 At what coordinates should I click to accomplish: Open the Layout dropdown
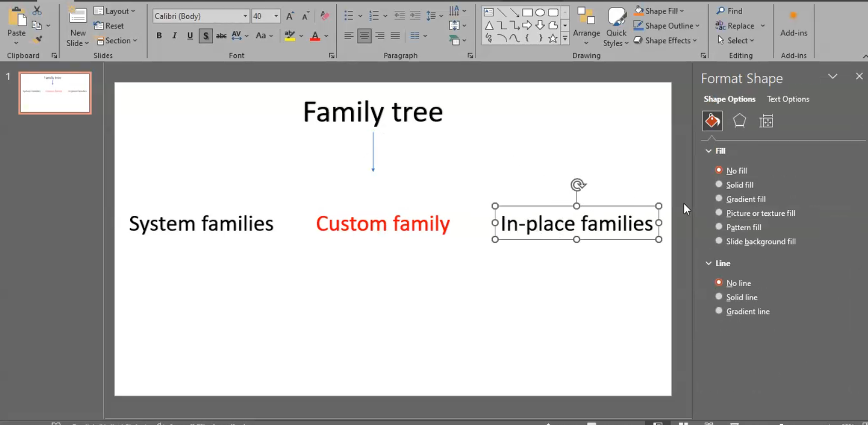(114, 11)
